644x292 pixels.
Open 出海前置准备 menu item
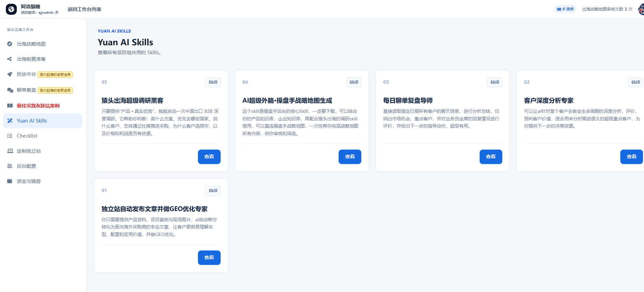(43, 59)
